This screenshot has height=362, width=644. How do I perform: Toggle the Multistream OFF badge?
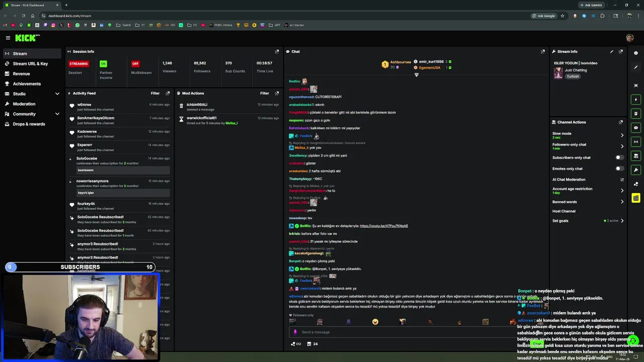pos(135,64)
